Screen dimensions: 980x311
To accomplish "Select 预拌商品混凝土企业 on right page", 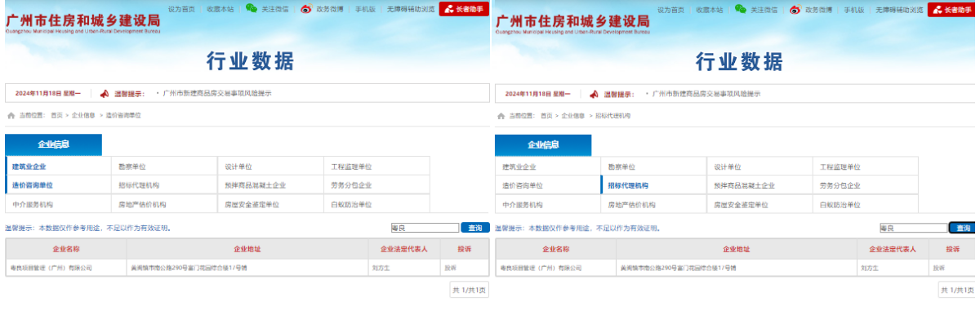I will pos(760,185).
